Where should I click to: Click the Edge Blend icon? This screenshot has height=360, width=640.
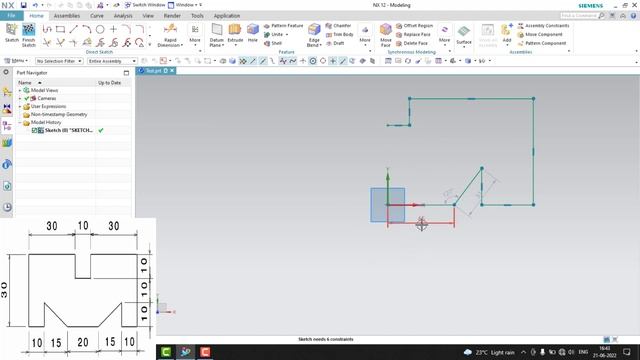click(314, 30)
